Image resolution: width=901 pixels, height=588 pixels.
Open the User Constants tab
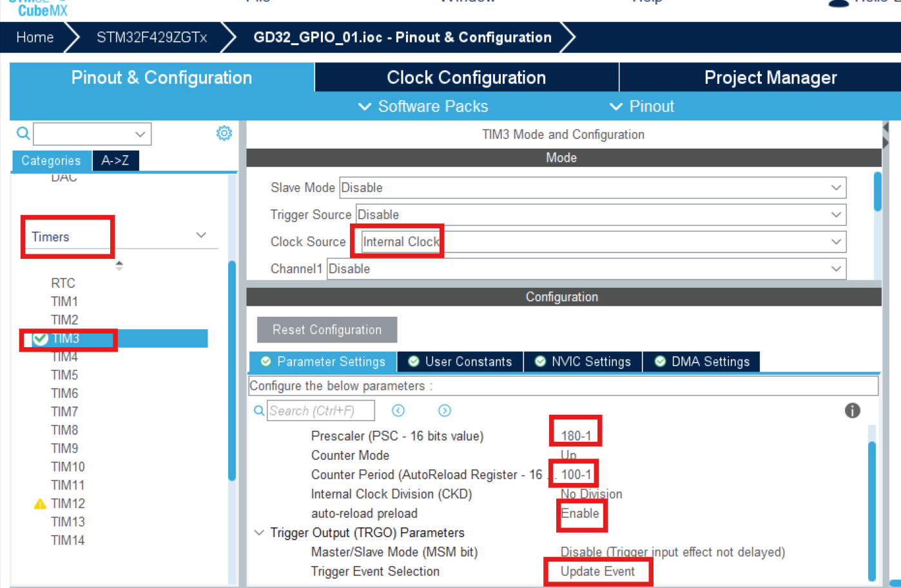pos(460,361)
